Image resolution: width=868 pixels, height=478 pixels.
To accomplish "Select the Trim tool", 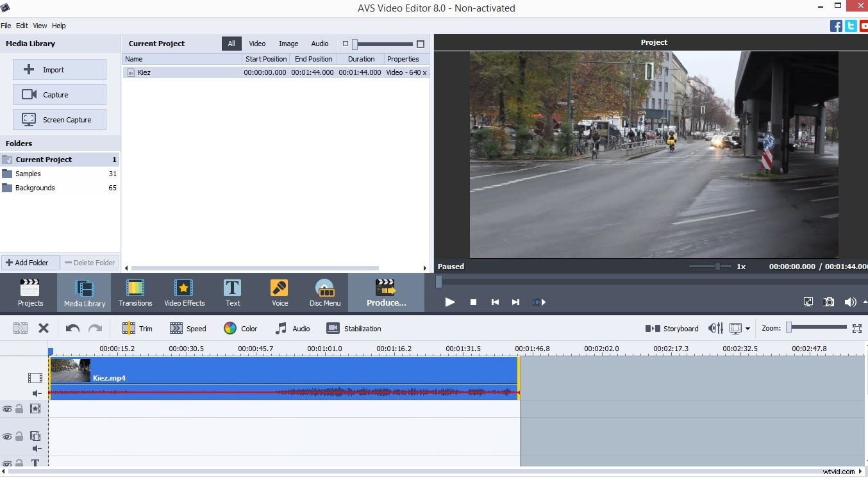I will 137,328.
